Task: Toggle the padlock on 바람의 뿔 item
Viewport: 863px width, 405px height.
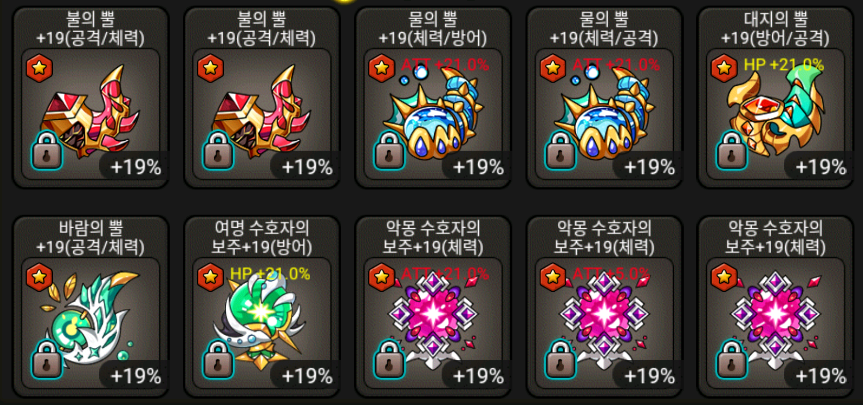Action: coord(47,359)
